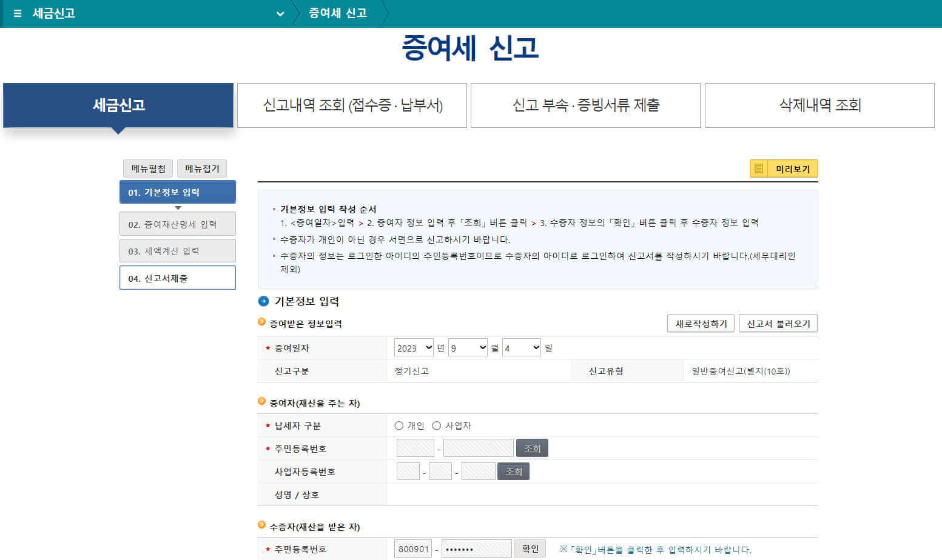Open the month dropdown showing 9
This screenshot has height=560, width=942.
[x=468, y=348]
